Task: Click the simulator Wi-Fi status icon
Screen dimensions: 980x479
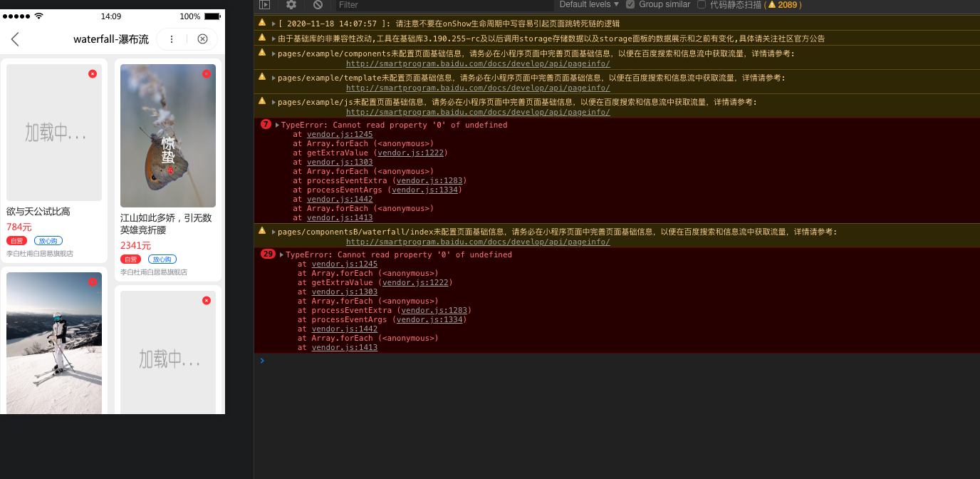Action: (x=38, y=16)
